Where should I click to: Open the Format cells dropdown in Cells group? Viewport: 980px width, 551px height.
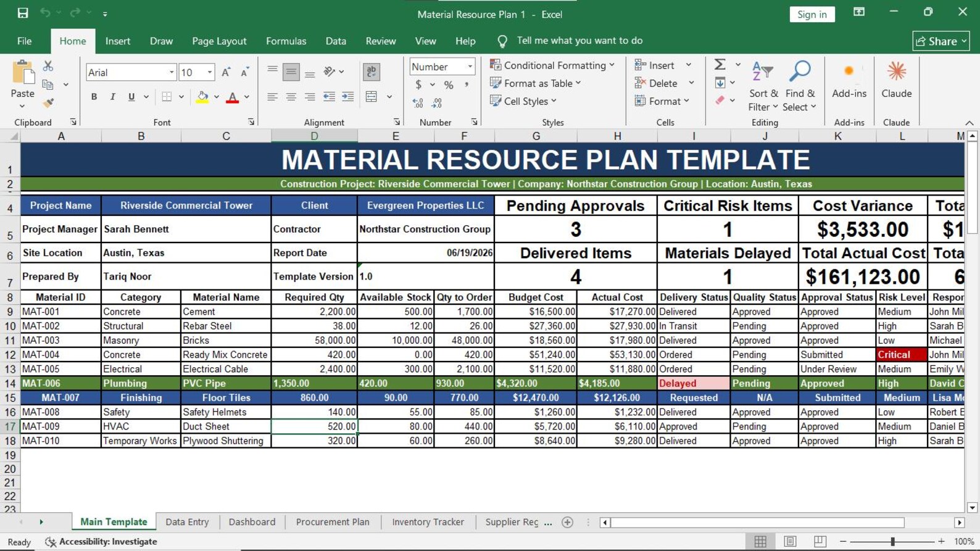point(662,101)
